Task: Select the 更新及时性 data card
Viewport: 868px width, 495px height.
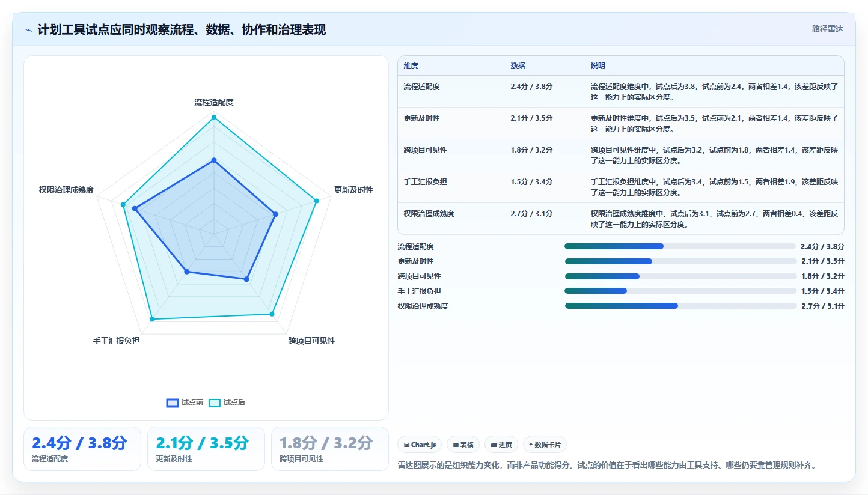Action: click(x=206, y=449)
